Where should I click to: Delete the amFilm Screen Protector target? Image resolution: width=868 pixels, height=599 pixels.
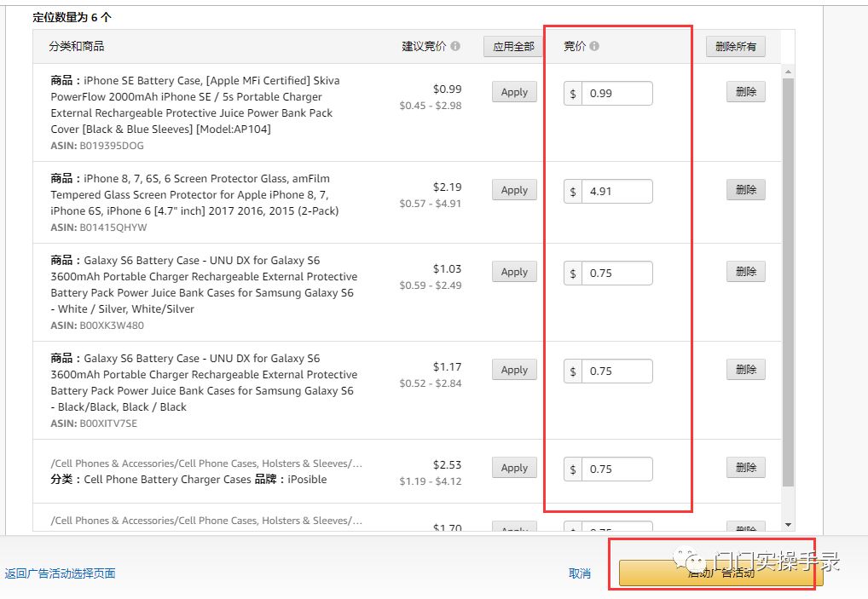pyautogui.click(x=745, y=190)
